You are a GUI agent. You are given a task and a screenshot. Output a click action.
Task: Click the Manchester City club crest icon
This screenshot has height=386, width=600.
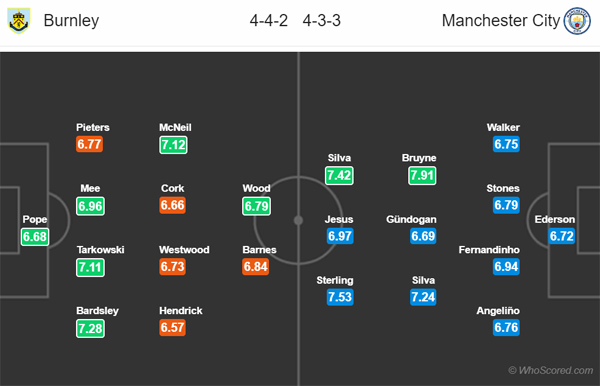click(x=577, y=21)
